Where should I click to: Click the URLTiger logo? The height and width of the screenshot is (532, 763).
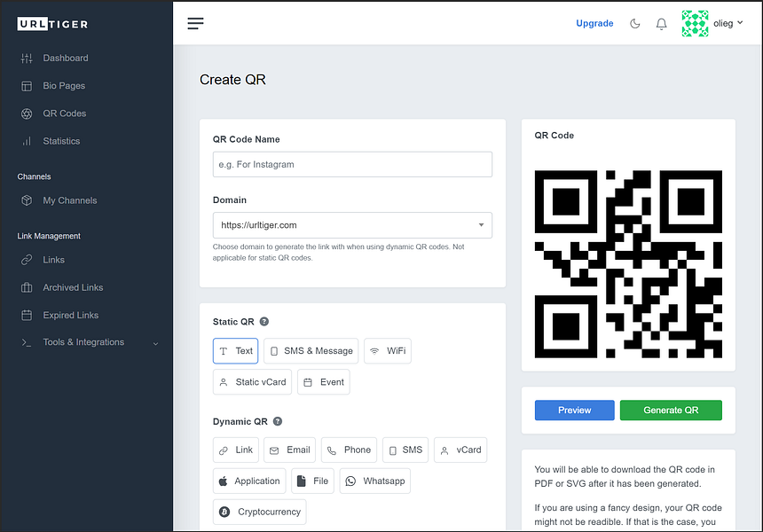click(52, 24)
